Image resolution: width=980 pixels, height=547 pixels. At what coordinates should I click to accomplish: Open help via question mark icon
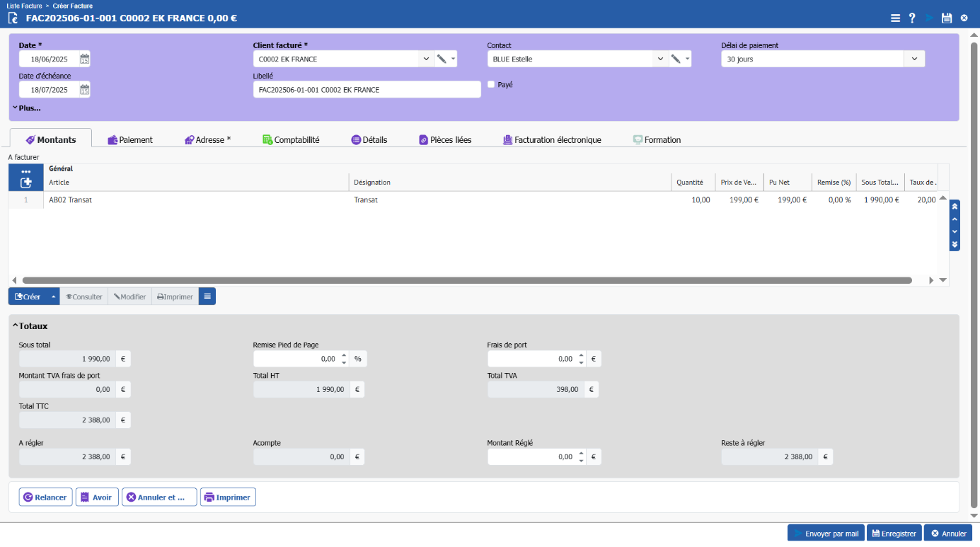tap(912, 18)
